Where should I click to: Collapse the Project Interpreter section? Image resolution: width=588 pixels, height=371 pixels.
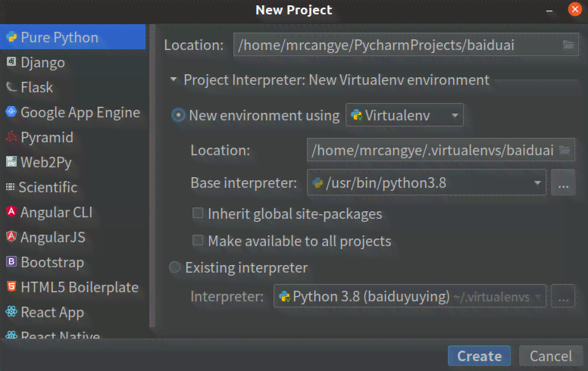point(174,79)
